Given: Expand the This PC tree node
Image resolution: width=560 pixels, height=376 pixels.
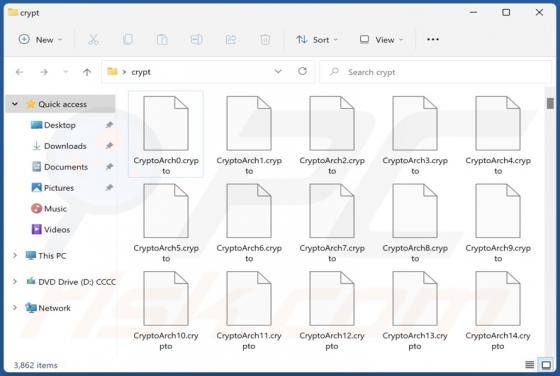Looking at the screenshot, I should point(15,255).
